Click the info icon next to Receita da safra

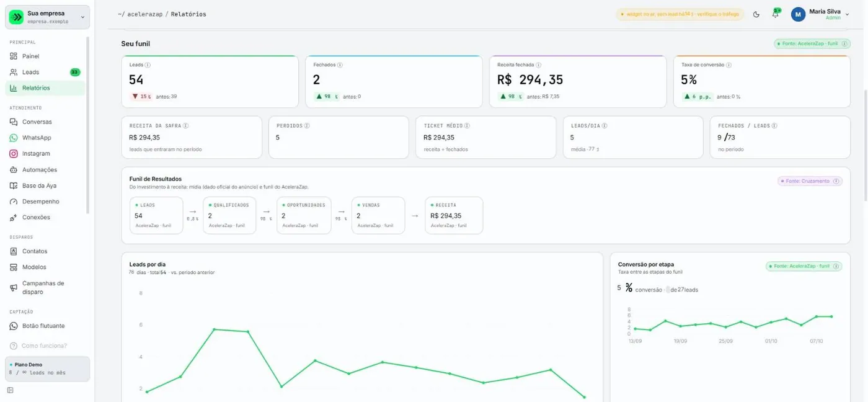click(x=186, y=125)
